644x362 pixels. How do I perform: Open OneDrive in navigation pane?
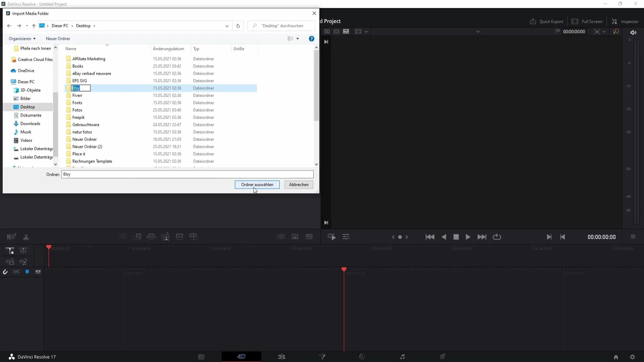click(26, 71)
